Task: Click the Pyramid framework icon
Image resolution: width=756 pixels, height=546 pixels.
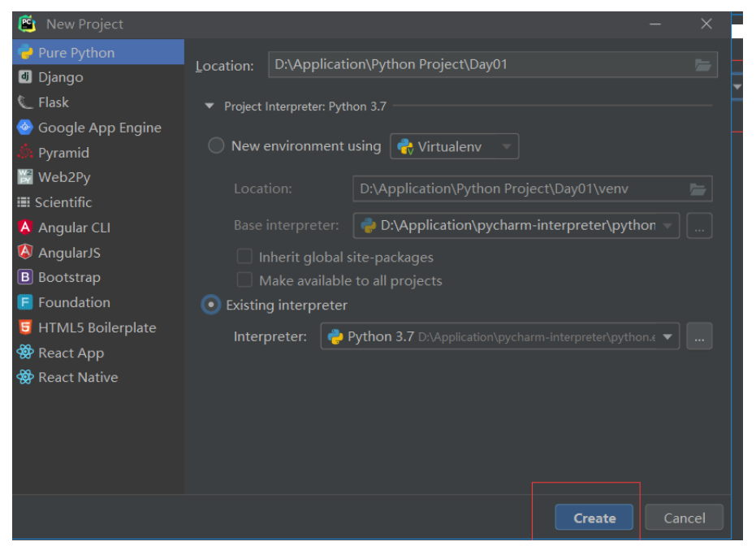Action: click(x=25, y=153)
